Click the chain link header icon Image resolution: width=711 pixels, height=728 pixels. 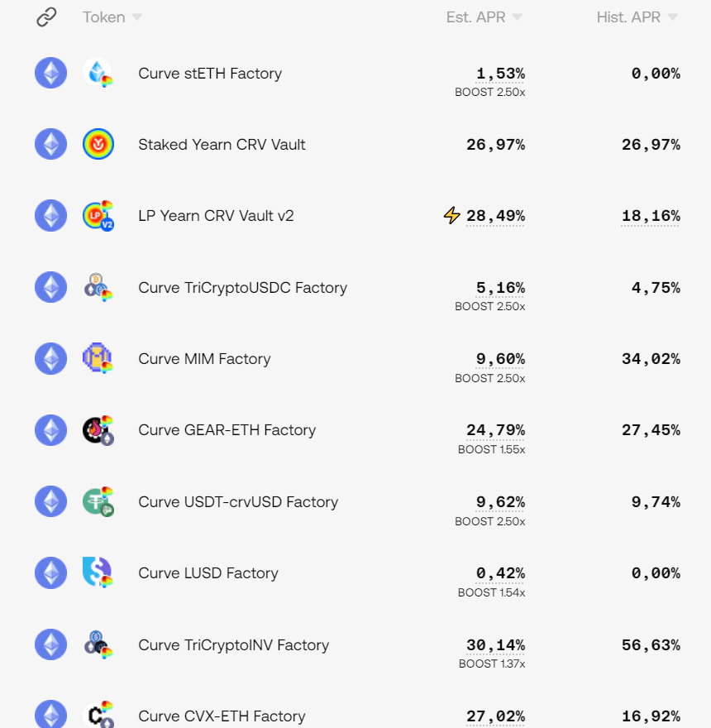tap(47, 17)
